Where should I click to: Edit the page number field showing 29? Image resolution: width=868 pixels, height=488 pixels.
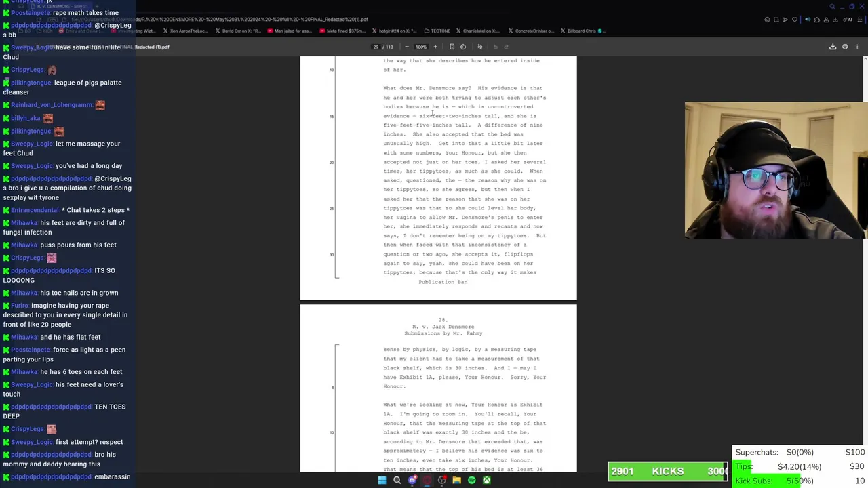[x=376, y=47]
